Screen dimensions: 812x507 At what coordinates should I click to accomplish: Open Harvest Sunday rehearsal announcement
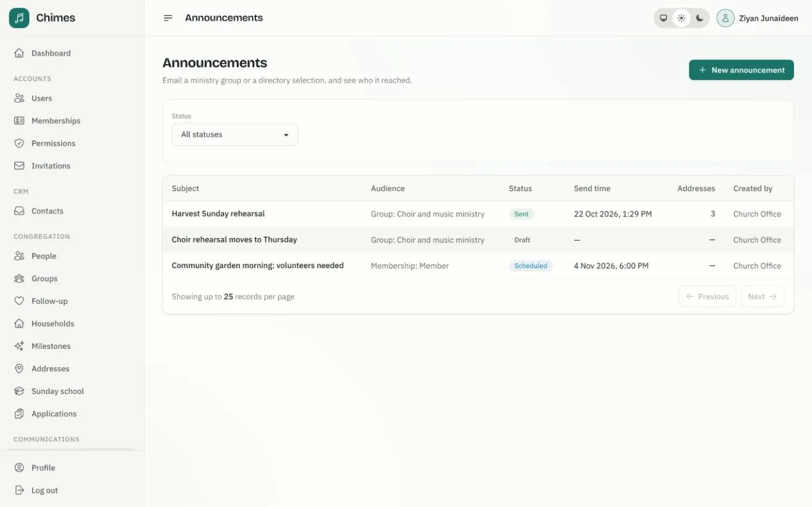(218, 214)
